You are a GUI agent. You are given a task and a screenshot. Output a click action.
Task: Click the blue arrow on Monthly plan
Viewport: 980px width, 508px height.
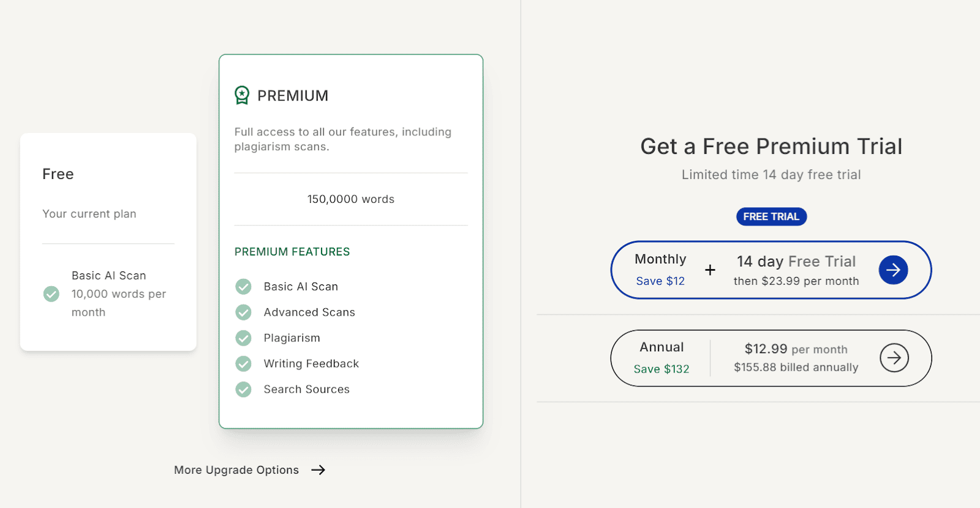[893, 270]
